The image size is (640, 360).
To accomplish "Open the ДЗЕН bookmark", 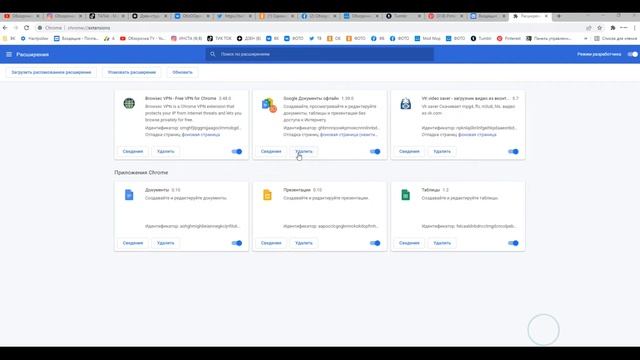I will pyautogui.click(x=249, y=38).
